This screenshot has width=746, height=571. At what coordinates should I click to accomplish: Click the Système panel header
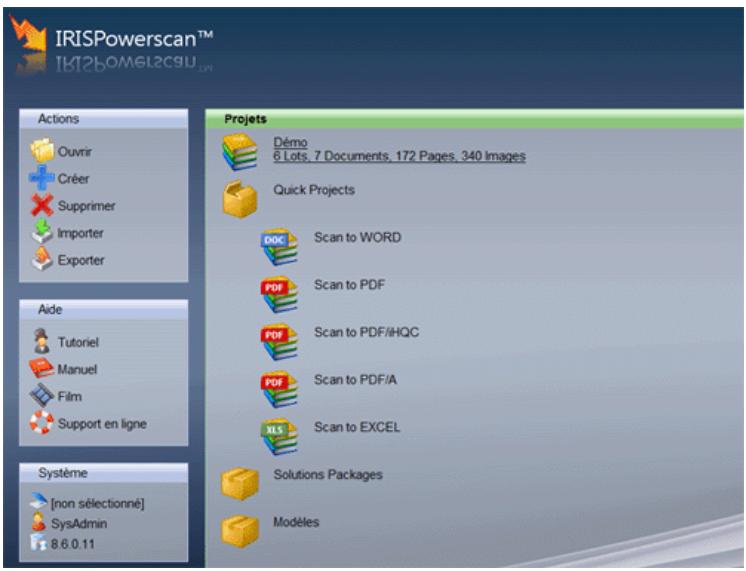coord(103,473)
